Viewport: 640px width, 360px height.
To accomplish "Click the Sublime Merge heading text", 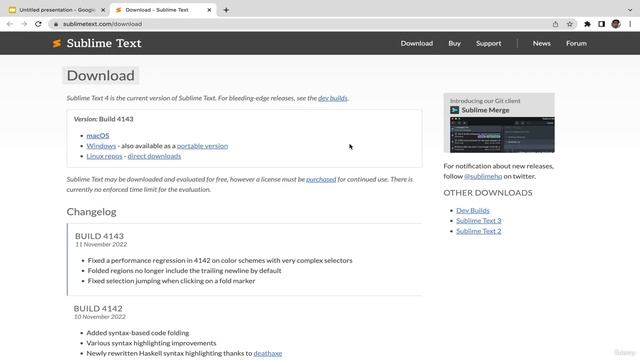I will tap(485, 110).
